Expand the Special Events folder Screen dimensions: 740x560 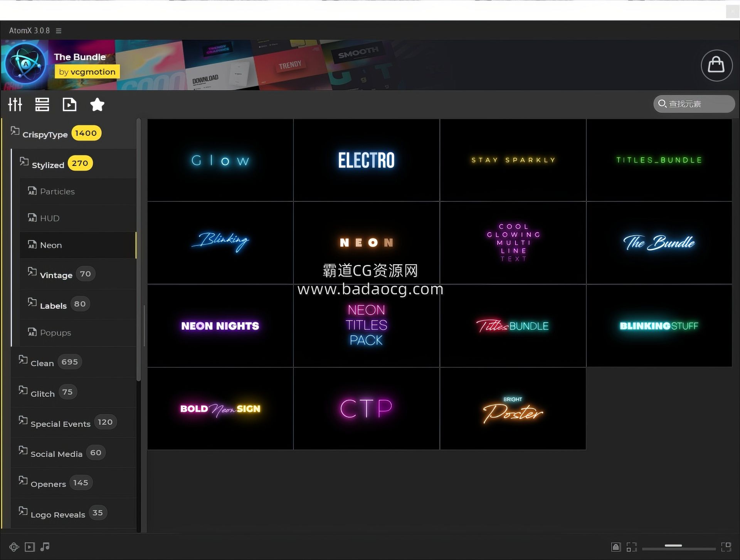pos(74,423)
